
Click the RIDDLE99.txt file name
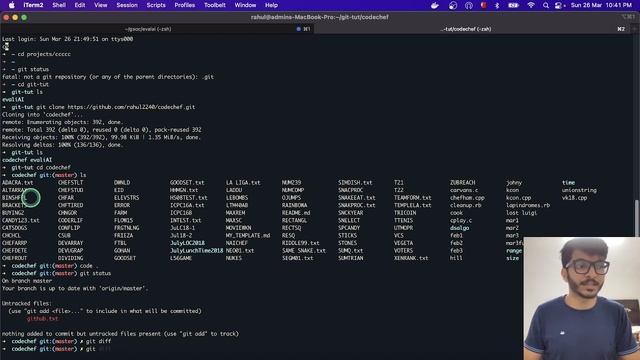pos(301,243)
